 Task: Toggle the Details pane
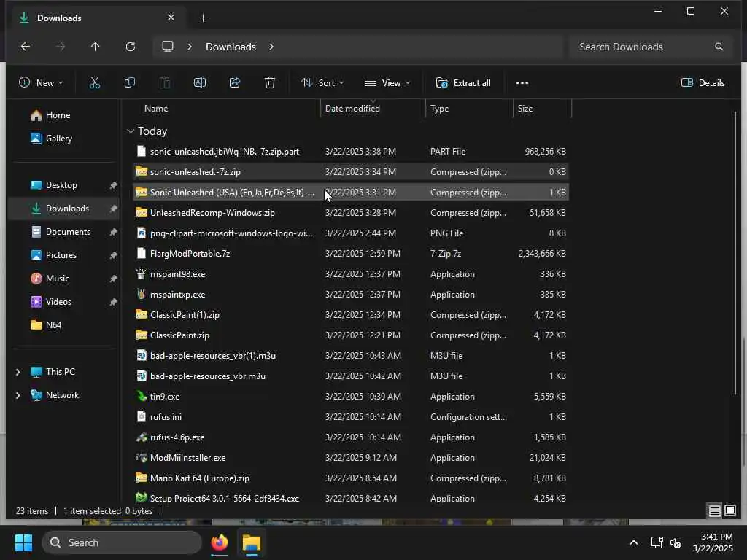[703, 83]
